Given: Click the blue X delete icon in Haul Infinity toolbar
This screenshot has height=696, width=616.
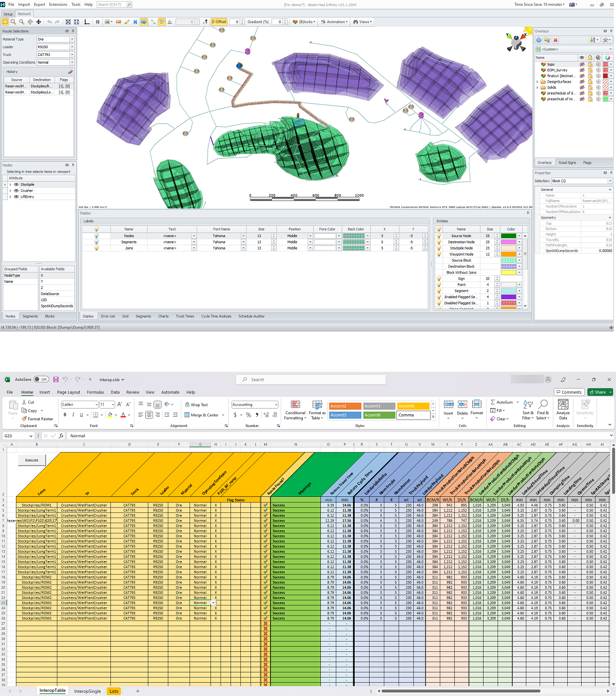Looking at the screenshot, I should coord(135,22).
